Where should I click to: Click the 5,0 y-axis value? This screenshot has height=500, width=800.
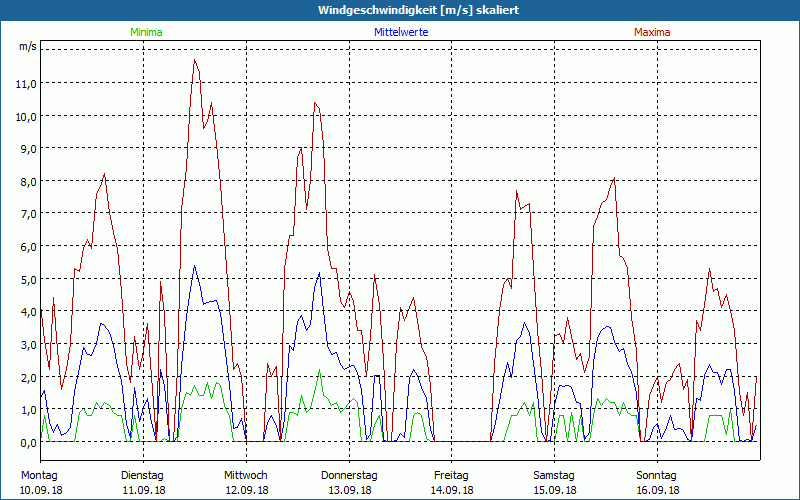[x=29, y=280]
